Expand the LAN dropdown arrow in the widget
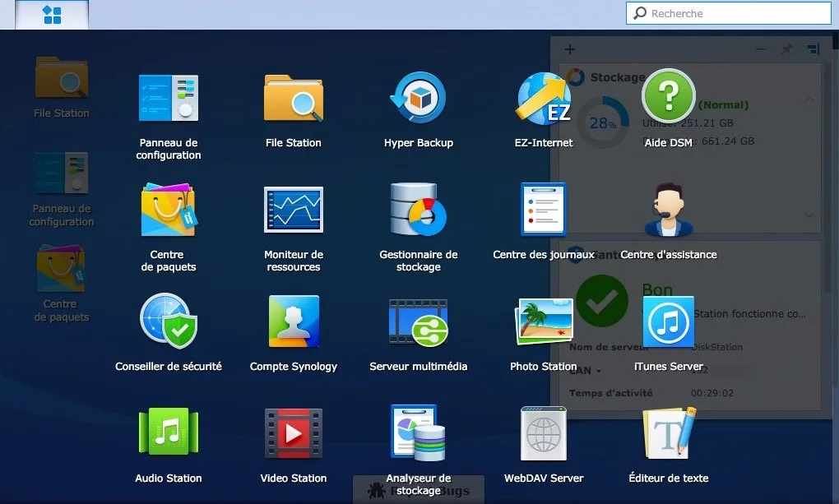Viewport: 839px width, 504px height. [599, 371]
